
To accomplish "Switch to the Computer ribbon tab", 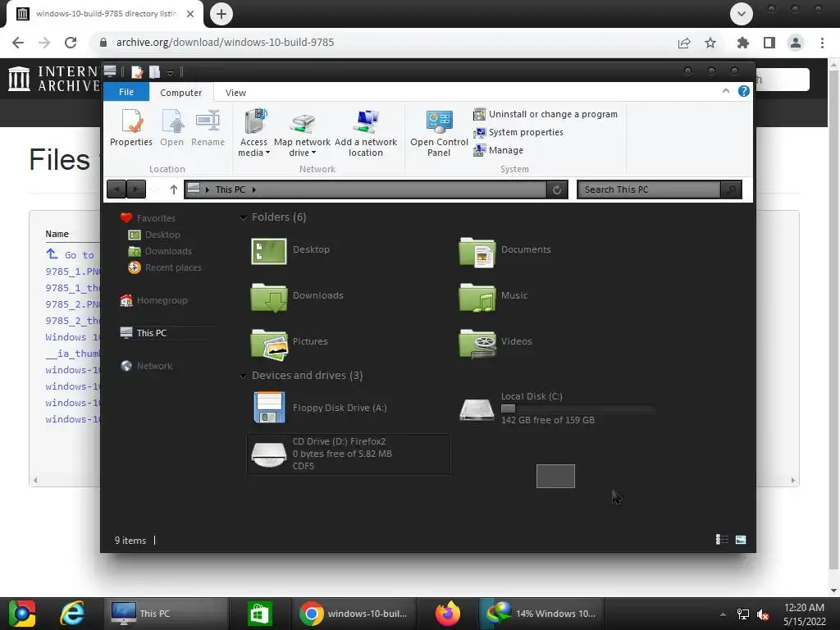I will click(181, 92).
